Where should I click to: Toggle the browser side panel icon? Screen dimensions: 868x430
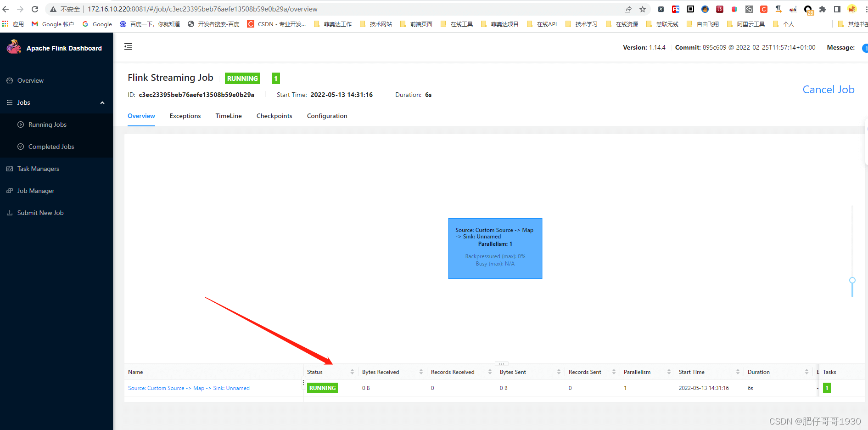837,9
